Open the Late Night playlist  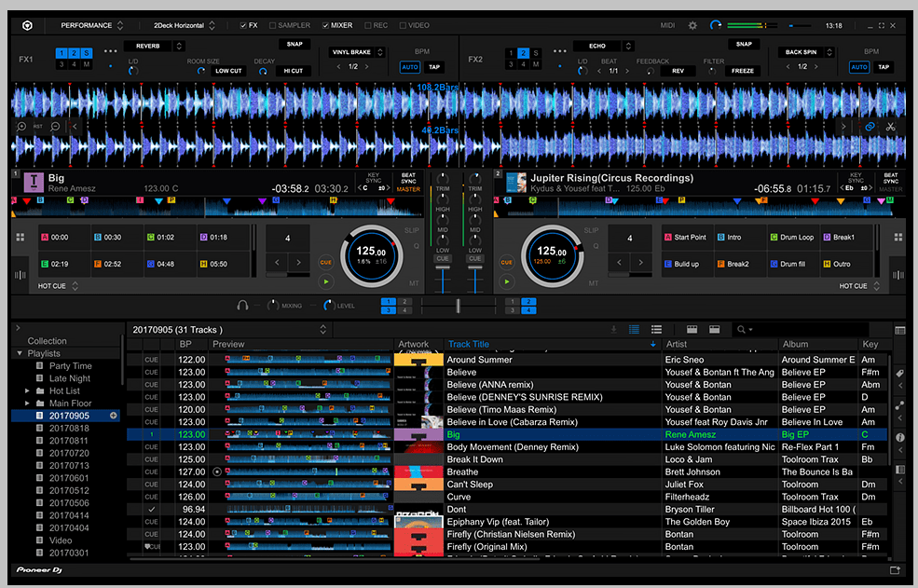70,378
